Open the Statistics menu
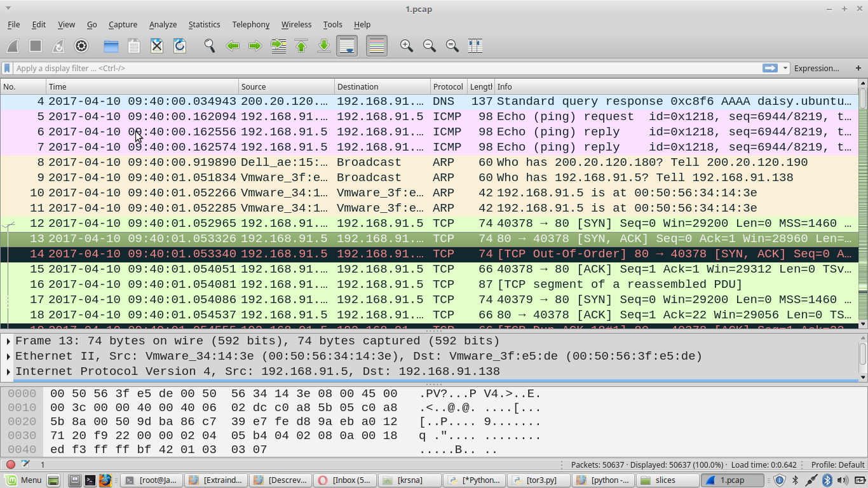Viewport: 868px width, 488px height. [204, 24]
